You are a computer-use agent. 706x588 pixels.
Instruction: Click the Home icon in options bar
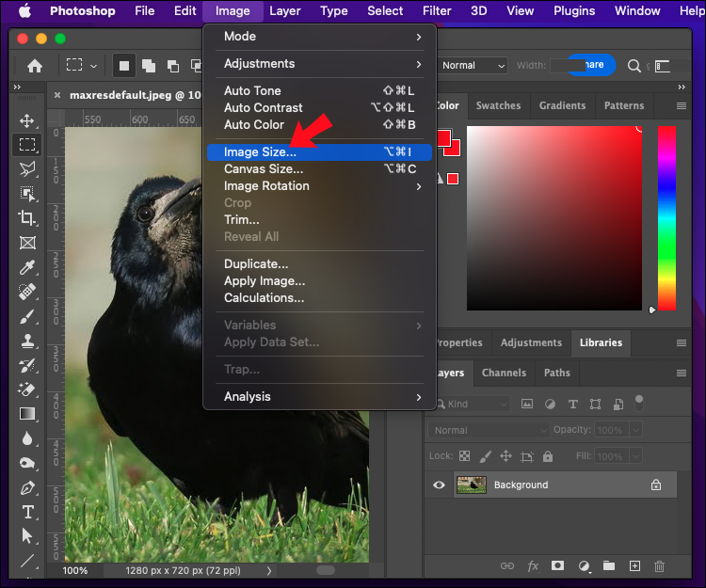click(35, 66)
